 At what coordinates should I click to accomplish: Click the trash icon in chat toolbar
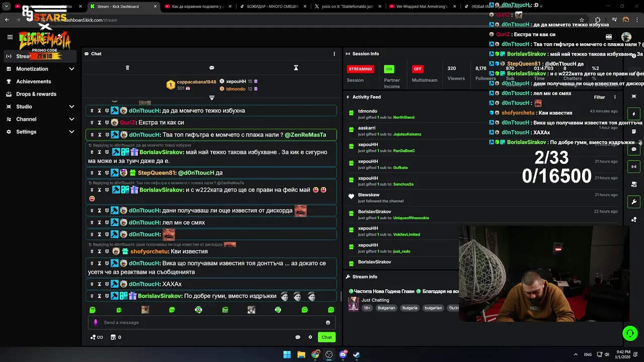pos(127,68)
